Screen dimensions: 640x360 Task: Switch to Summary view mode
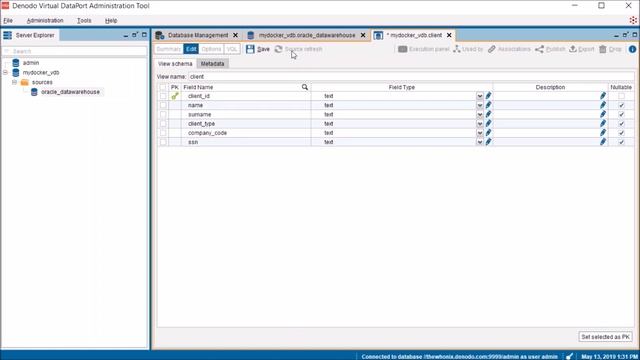[x=169, y=49]
